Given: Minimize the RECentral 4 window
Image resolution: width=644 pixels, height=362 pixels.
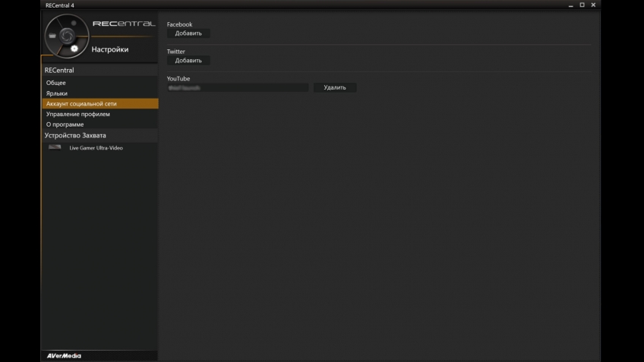Looking at the screenshot, I should pyautogui.click(x=571, y=5).
